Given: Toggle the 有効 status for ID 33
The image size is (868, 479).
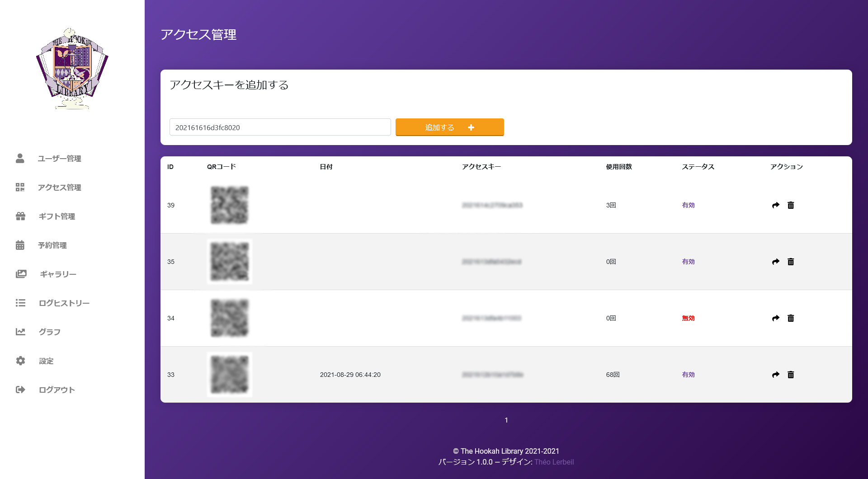Looking at the screenshot, I should pyautogui.click(x=688, y=375).
